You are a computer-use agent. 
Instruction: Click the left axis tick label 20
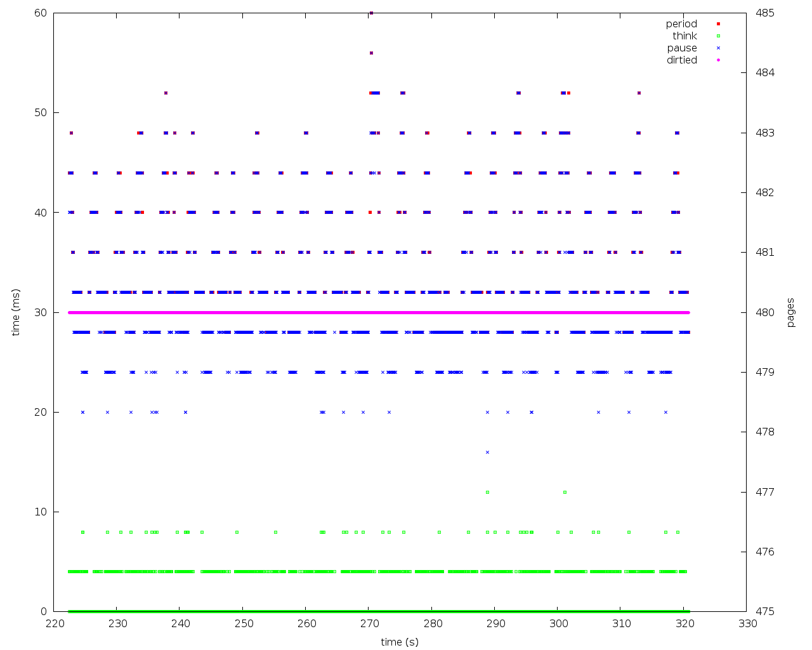tap(41, 412)
